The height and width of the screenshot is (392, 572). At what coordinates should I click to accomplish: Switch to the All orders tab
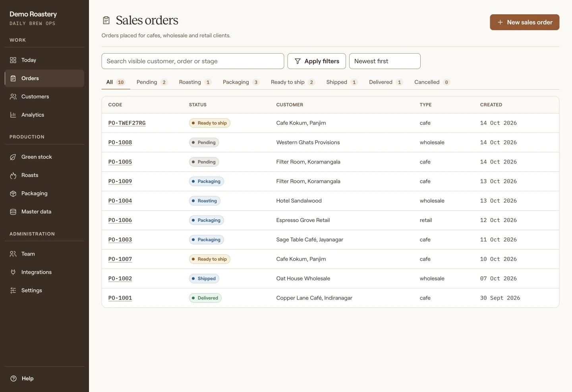click(x=116, y=82)
